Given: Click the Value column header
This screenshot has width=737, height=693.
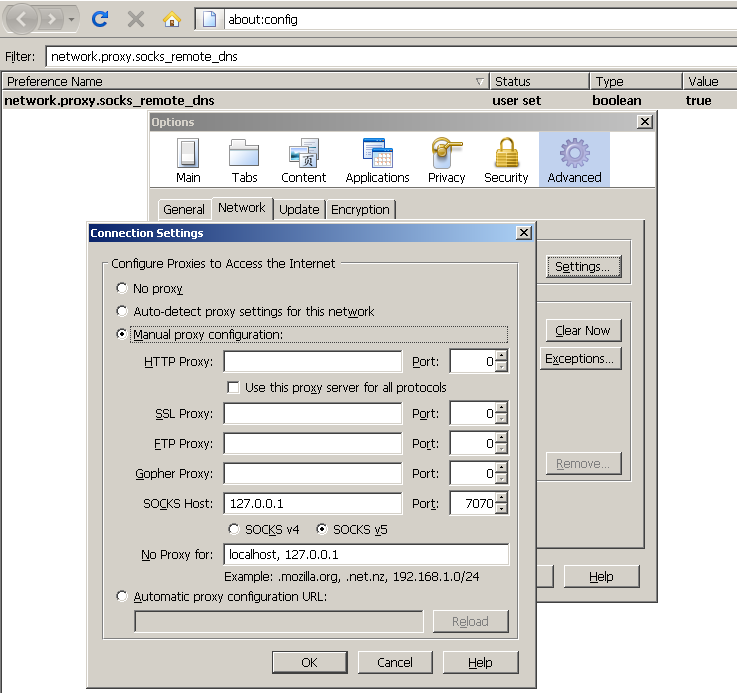Looking at the screenshot, I should coord(710,81).
